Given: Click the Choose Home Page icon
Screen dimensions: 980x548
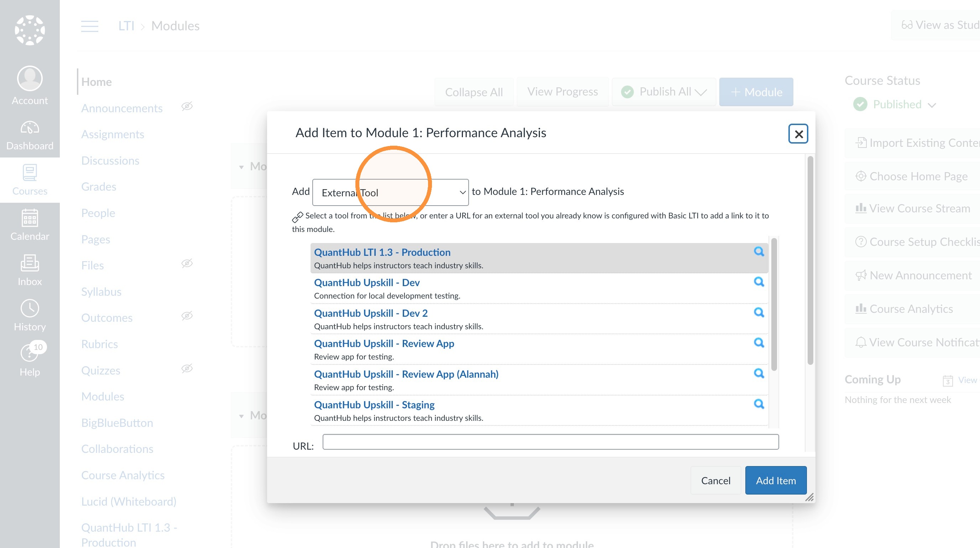Looking at the screenshot, I should coord(861,176).
